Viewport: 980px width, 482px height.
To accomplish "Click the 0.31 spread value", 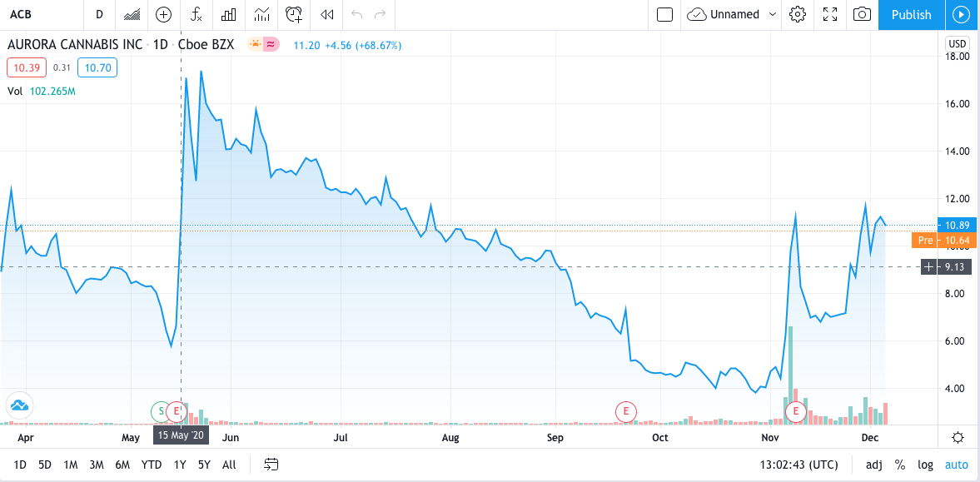I will 62,67.
